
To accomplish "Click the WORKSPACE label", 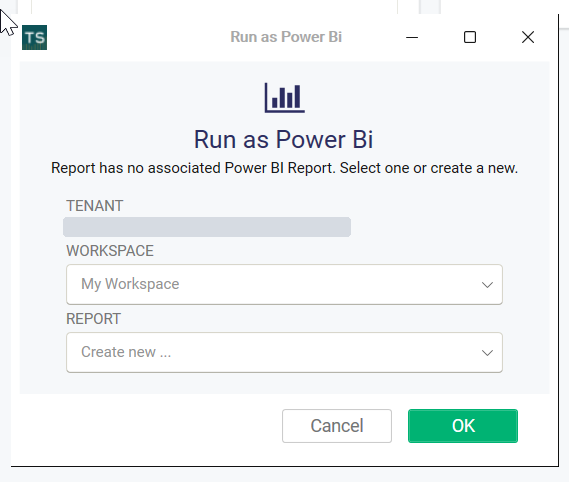I will 110,251.
